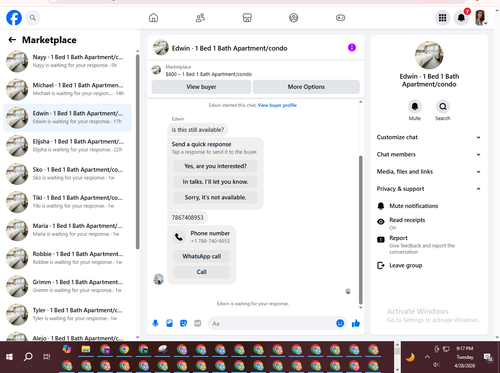
Task: Open the account profile picture menu
Action: click(480, 18)
